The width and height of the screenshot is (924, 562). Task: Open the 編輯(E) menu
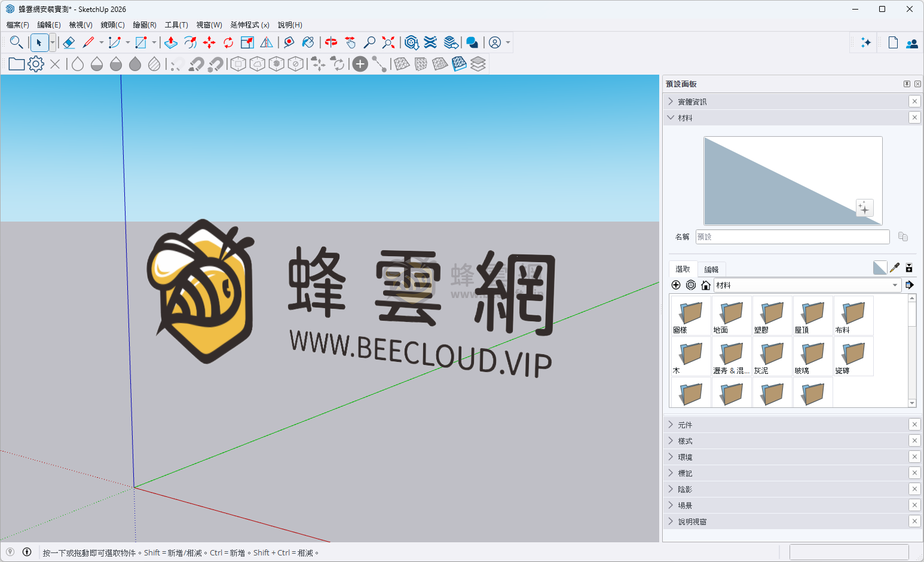coord(49,24)
